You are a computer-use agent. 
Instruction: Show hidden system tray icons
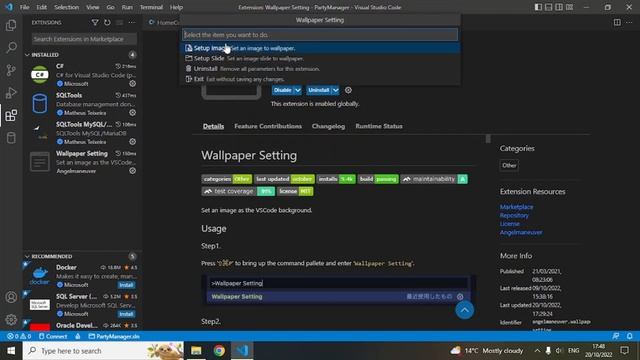coord(537,351)
